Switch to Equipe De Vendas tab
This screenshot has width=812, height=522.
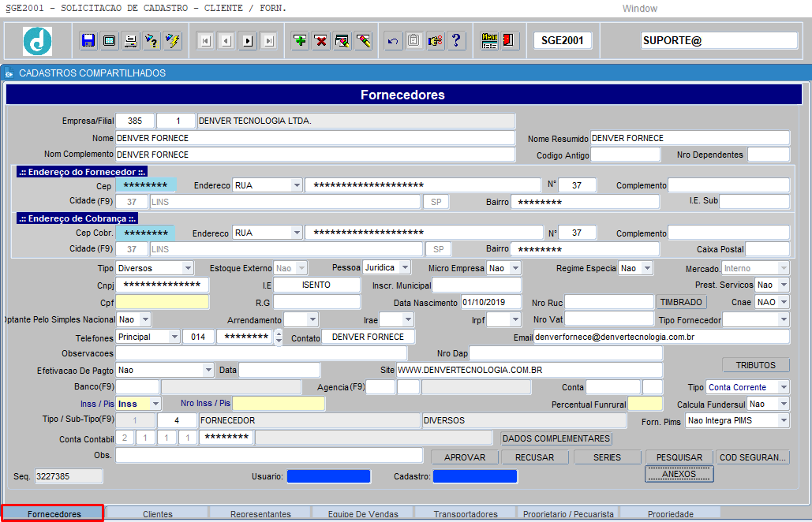click(x=363, y=514)
